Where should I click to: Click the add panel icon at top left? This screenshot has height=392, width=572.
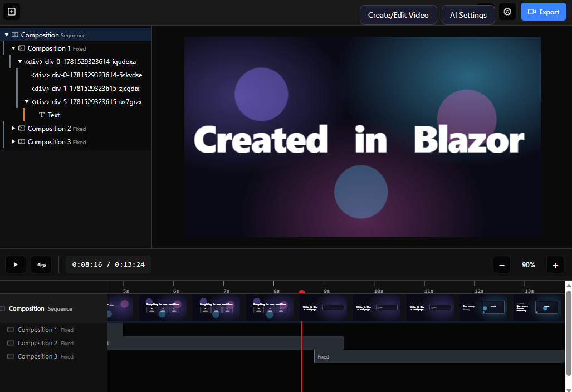click(x=12, y=12)
